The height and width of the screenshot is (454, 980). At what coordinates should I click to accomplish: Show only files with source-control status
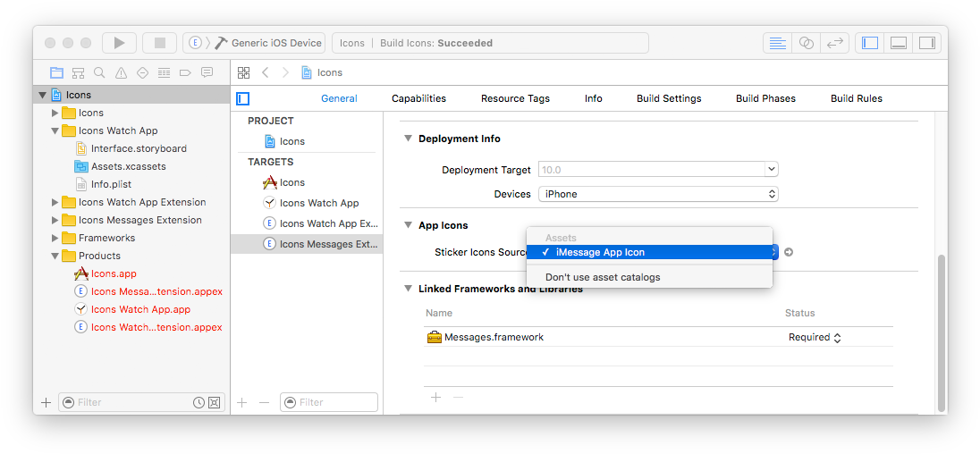(x=214, y=402)
